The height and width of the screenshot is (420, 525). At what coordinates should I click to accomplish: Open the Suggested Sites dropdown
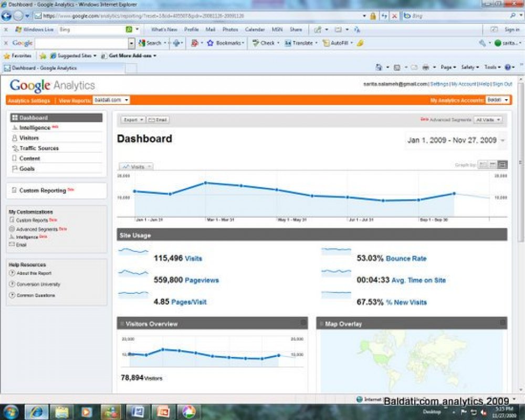[73, 56]
